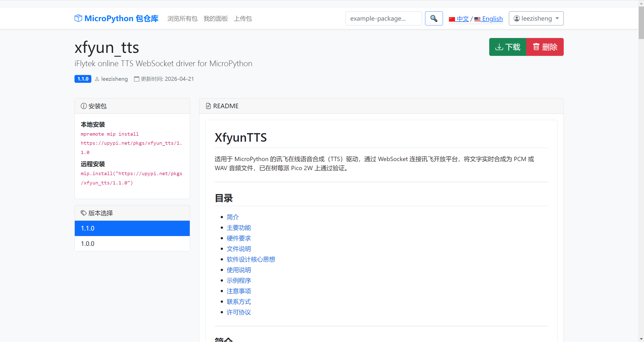
Task: Click the MicroPython package box logo icon
Action: (x=78, y=18)
